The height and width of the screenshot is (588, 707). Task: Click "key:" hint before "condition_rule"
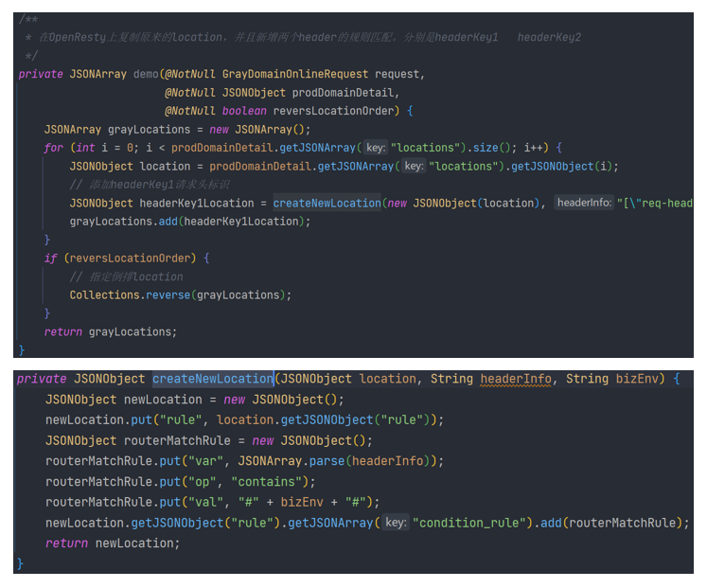point(396,523)
